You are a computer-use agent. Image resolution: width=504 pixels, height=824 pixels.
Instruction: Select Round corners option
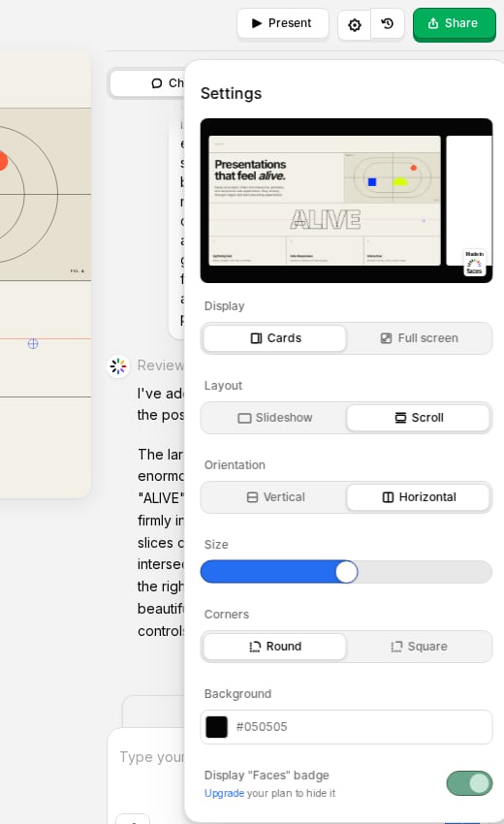(275, 647)
